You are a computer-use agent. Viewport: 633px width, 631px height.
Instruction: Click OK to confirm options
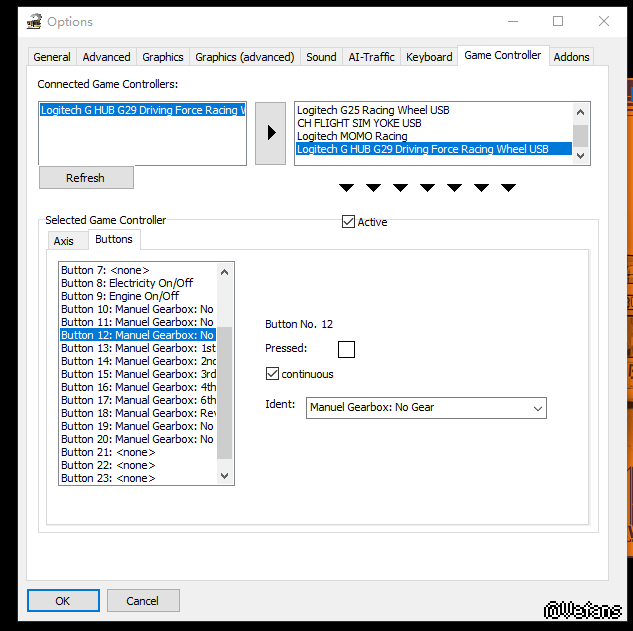pos(63,600)
